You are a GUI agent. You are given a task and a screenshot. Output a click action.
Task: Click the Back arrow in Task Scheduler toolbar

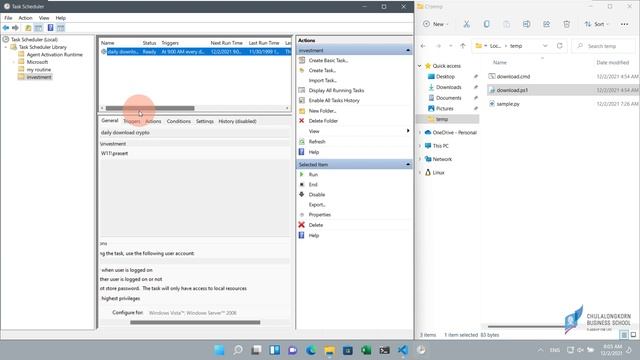[x=6, y=28]
